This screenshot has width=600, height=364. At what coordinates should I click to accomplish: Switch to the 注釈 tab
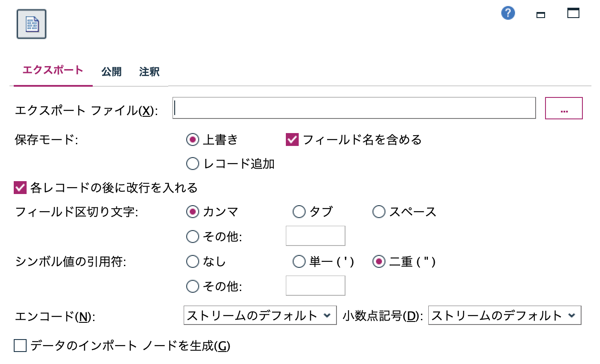148,72
